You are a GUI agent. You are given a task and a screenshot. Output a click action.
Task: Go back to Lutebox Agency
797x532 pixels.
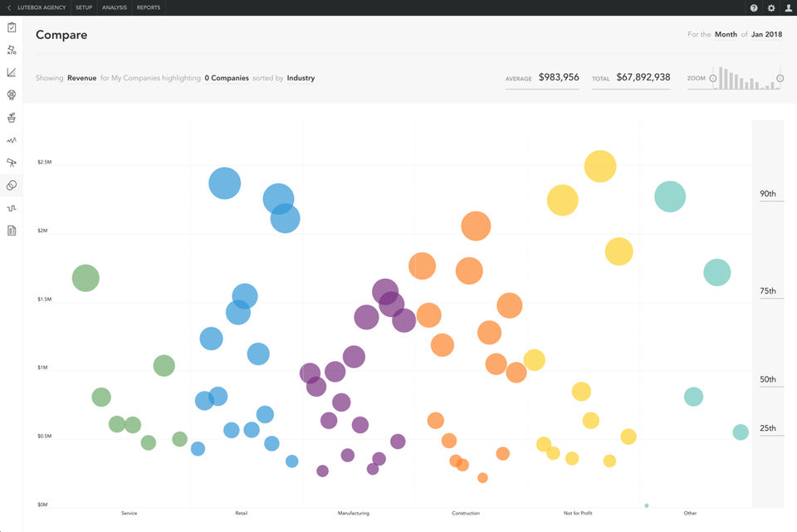click(37, 7)
